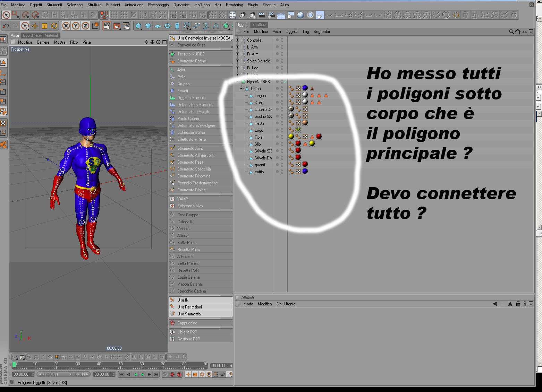Click the Joint tool icon in MOCCA panel
The width and height of the screenshot is (542, 392).
[172, 70]
